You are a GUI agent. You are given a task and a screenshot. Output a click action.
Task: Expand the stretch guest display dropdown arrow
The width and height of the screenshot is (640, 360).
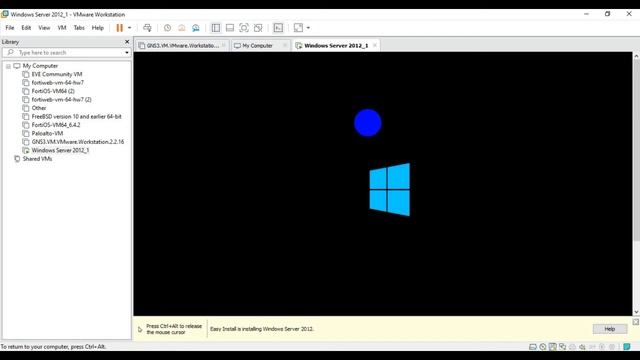(x=308, y=28)
